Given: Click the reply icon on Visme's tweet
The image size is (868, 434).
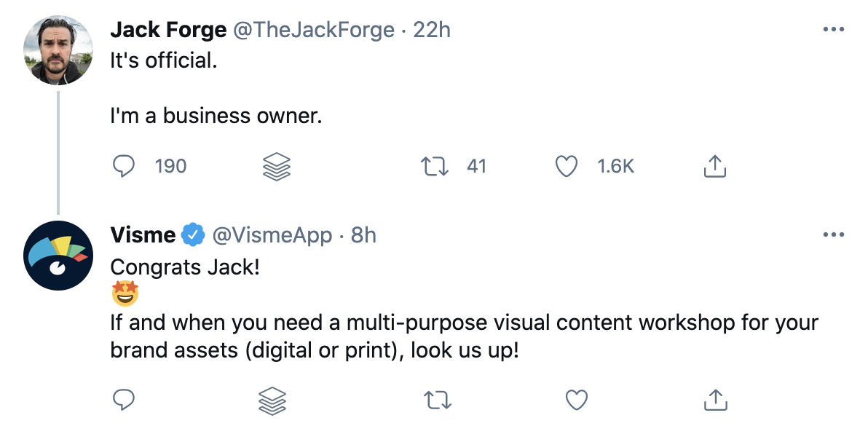Looking at the screenshot, I should coord(124,400).
